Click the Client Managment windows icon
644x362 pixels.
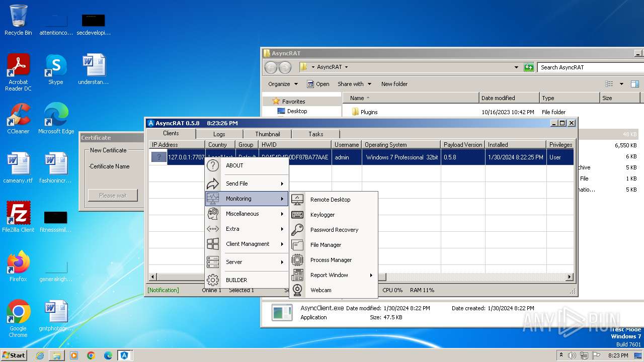coord(213,244)
